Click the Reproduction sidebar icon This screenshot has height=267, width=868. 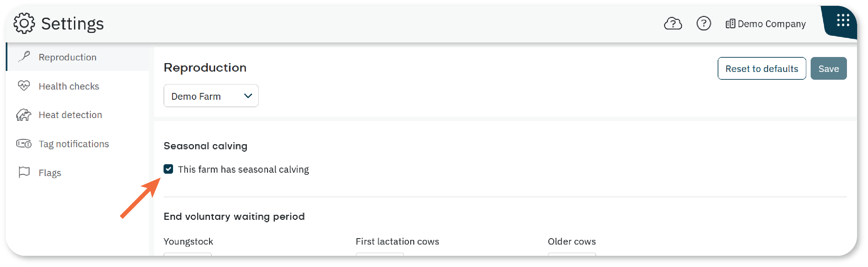point(24,57)
